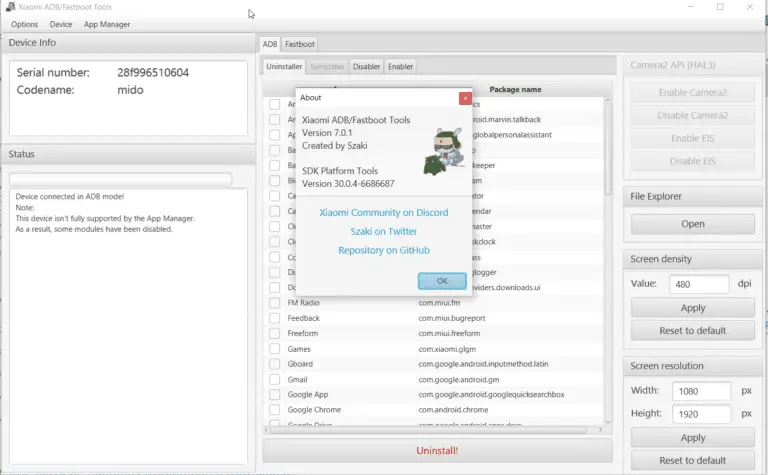The image size is (768, 475).
Task: Click the Package name column header
Action: (515, 90)
